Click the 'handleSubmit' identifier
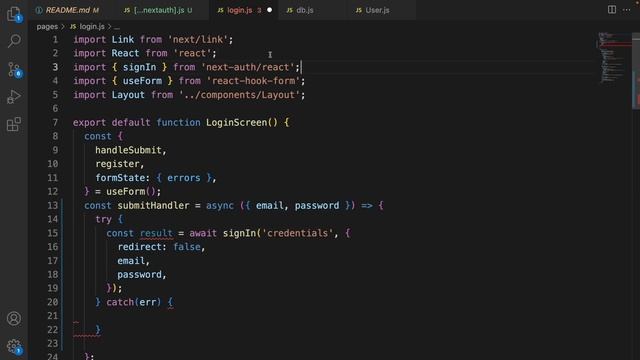Screen dimensions: 640x360 pos(128,150)
